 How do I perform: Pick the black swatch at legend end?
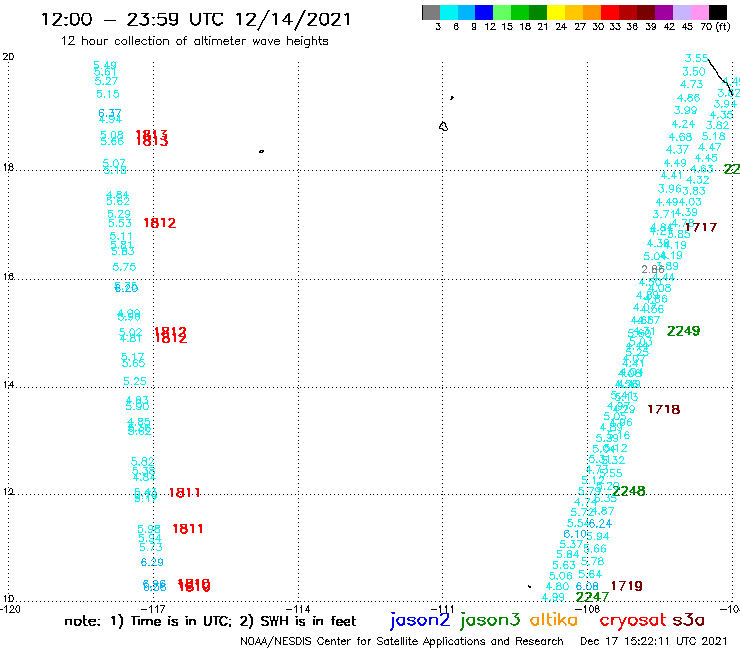click(x=718, y=12)
